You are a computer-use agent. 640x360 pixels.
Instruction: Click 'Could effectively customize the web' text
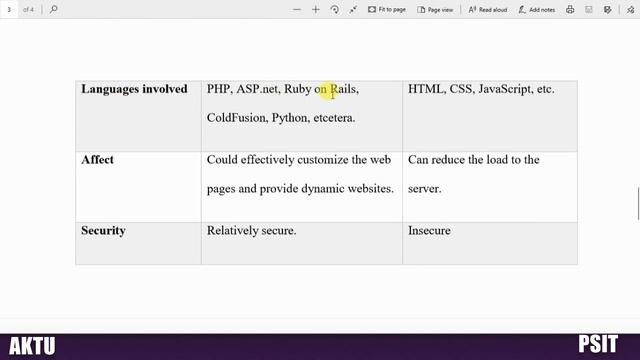point(299,160)
